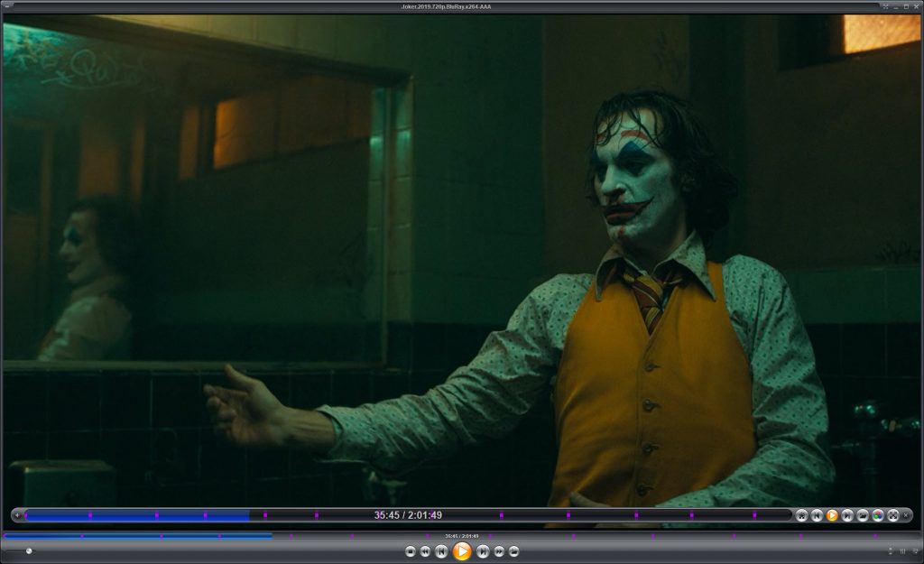This screenshot has width=924, height=564.
Task: Open the folder icon on overlay bar
Action: click(863, 515)
